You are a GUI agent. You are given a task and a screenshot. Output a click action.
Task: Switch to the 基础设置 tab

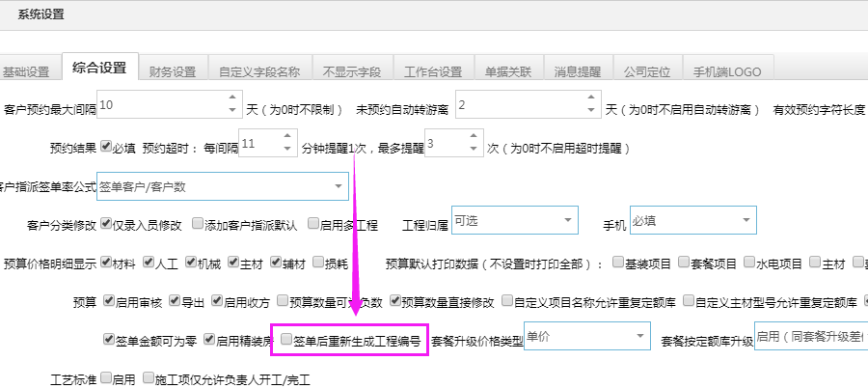click(x=26, y=71)
